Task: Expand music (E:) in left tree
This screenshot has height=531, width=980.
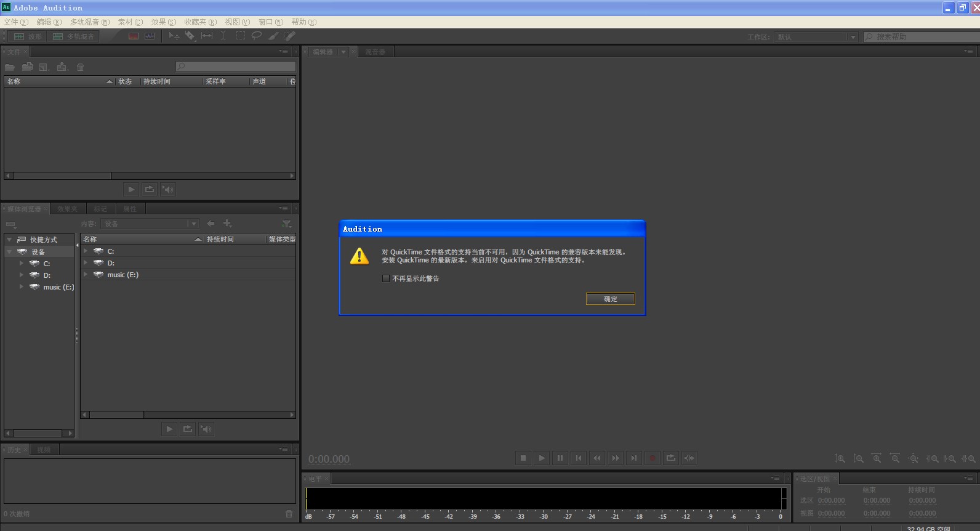Action: [x=22, y=286]
